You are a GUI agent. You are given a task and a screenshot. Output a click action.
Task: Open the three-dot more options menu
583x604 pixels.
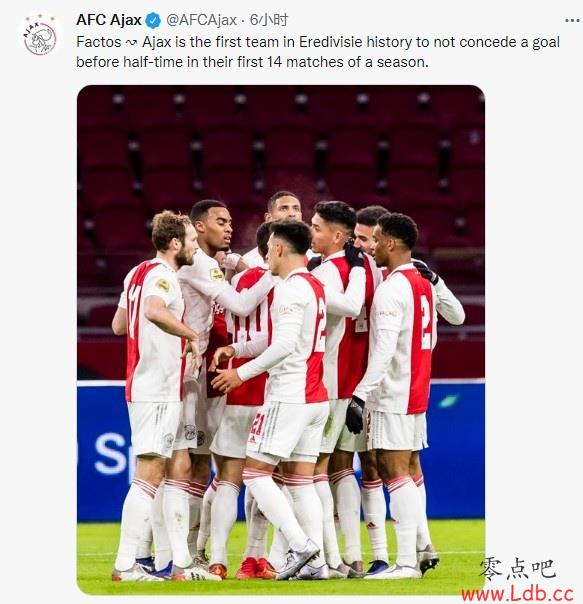(572, 20)
